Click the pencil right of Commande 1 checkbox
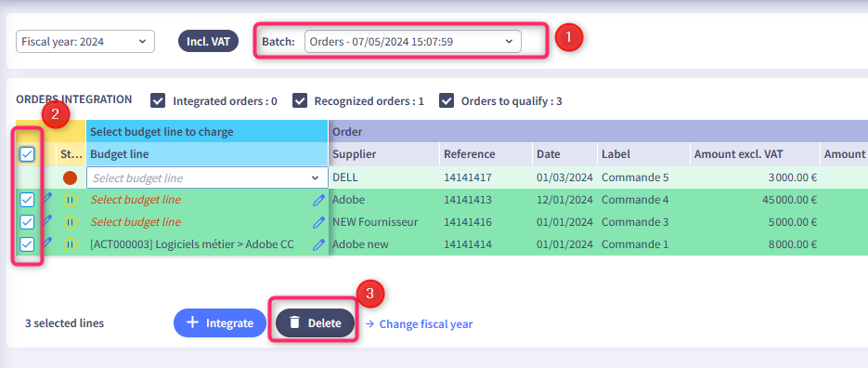This screenshot has height=368, width=868. point(47,242)
